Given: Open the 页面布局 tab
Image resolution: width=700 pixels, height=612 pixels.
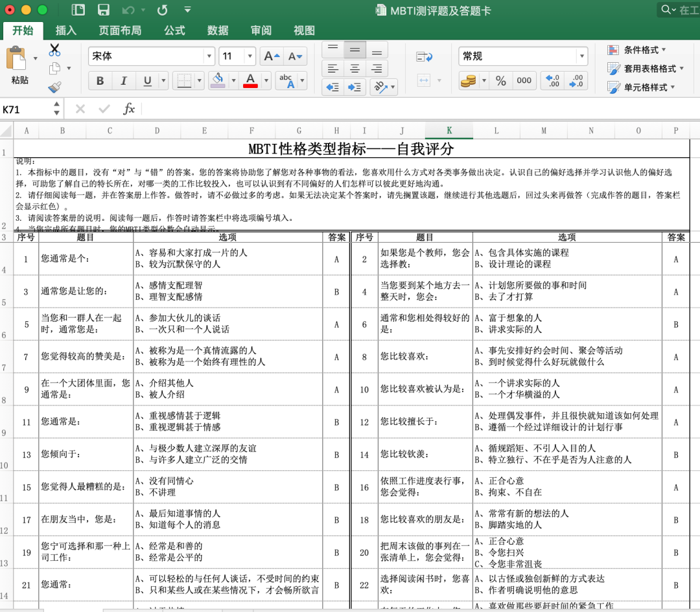Looking at the screenshot, I should [120, 30].
